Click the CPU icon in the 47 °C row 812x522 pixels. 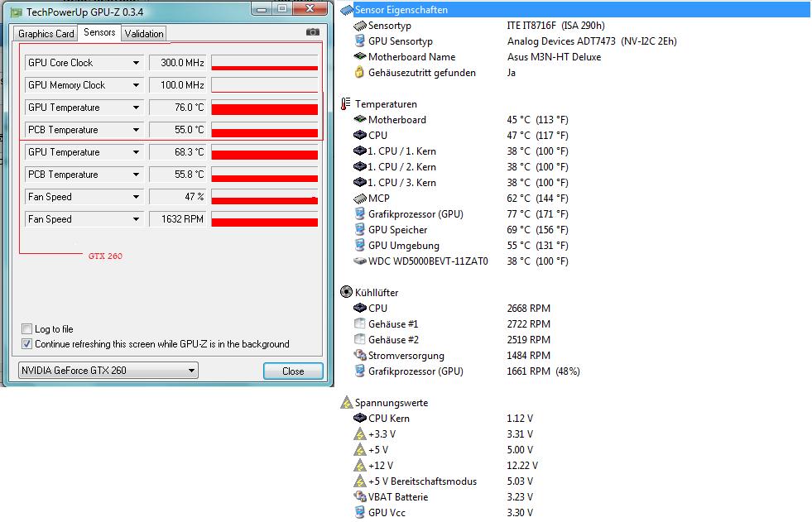(x=360, y=135)
